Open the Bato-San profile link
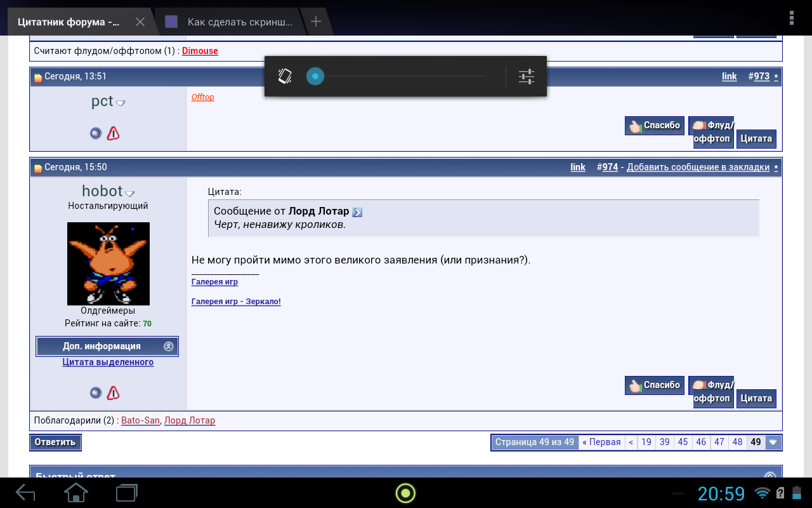This screenshot has height=508, width=812. pyautogui.click(x=140, y=420)
